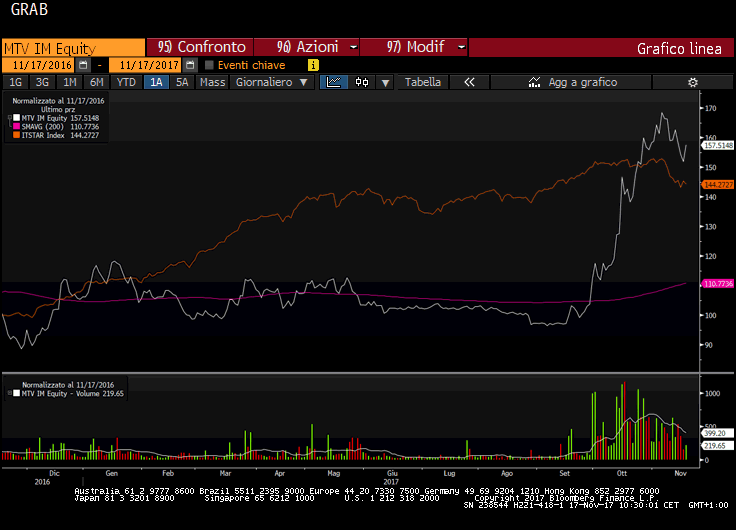This screenshot has height=530, width=736.
Task: Switch the time range to YTD
Action: [x=125, y=82]
